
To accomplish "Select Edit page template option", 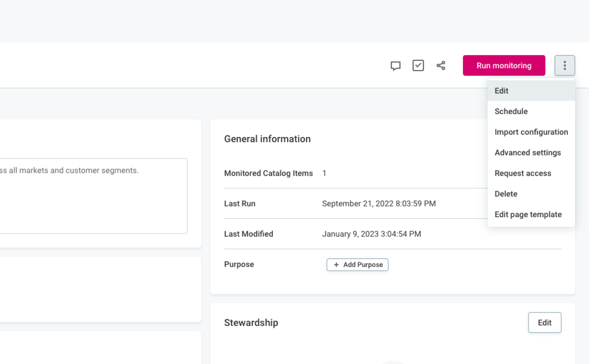I will point(528,215).
